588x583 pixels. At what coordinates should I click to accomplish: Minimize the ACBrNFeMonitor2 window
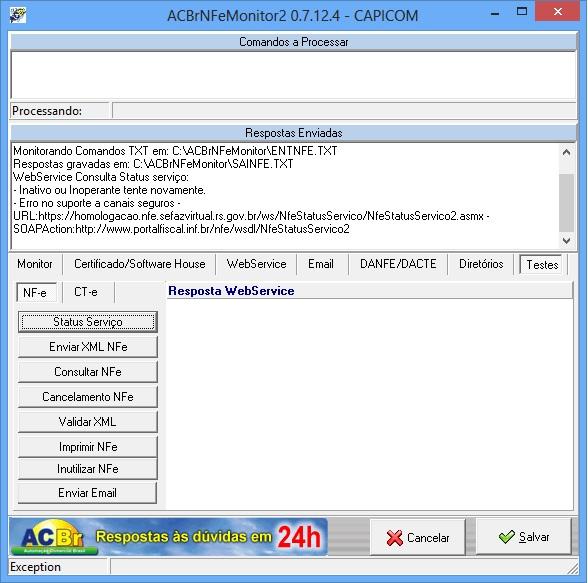click(x=495, y=14)
